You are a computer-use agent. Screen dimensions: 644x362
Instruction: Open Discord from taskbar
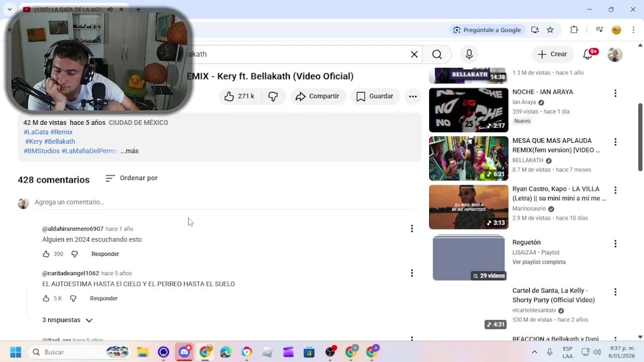pyautogui.click(x=184, y=352)
